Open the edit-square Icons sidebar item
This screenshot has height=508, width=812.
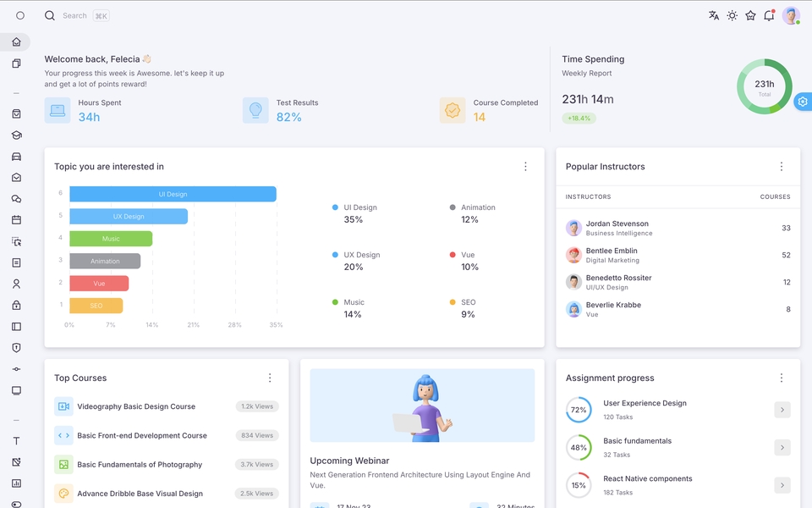[16, 462]
